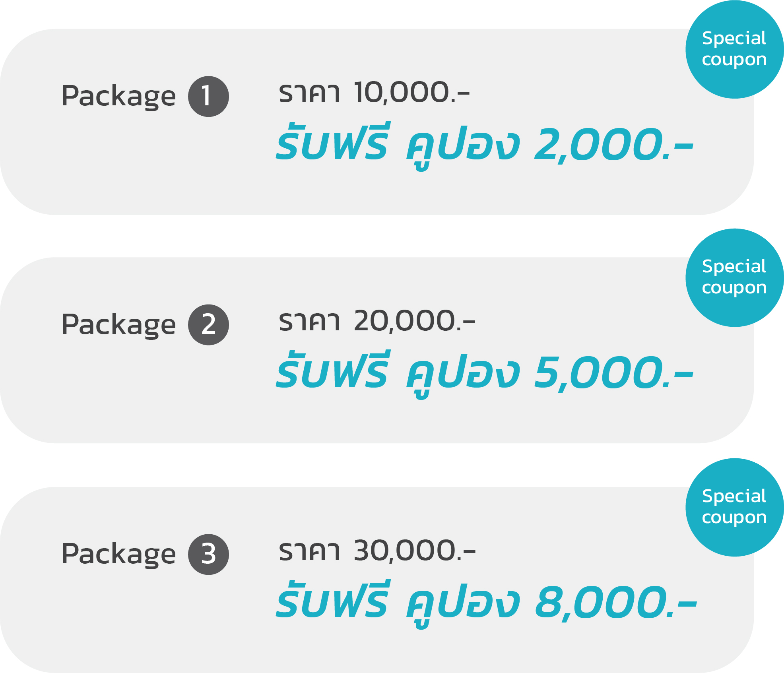Image resolution: width=784 pixels, height=673 pixels.
Task: Select Special coupon badge on Package 3
Action: click(x=734, y=507)
